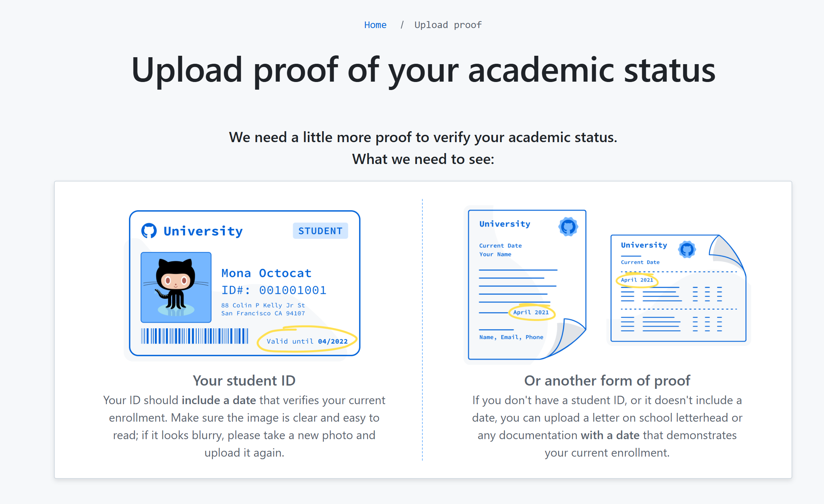Click the Your student ID heading
This screenshot has height=504, width=824.
(x=244, y=380)
